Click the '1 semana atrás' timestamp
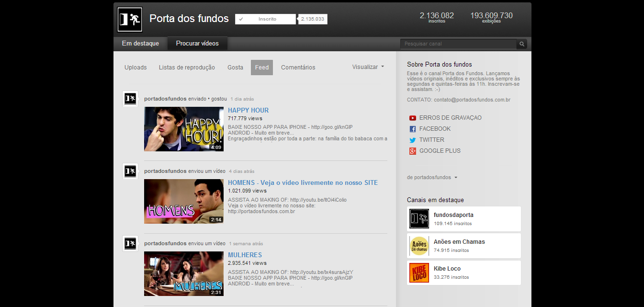The width and height of the screenshot is (644, 307). point(246,244)
